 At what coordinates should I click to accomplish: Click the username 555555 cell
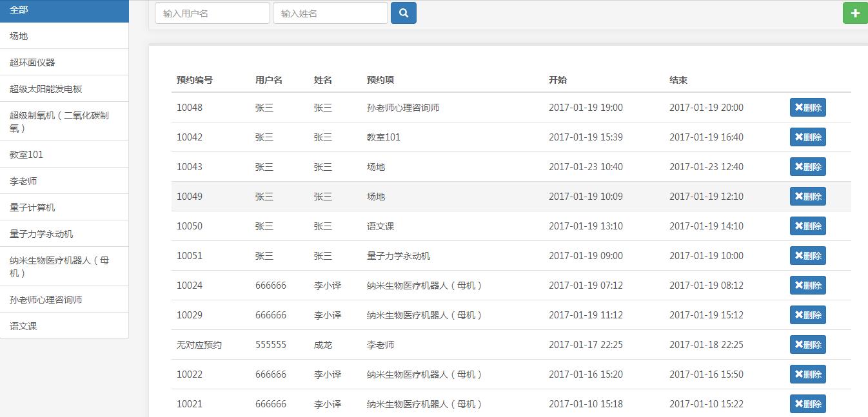click(271, 345)
